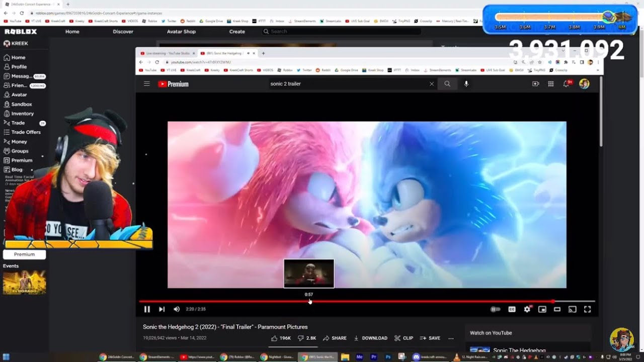Click the 'sonic 2 trailer' search field

click(347, 84)
